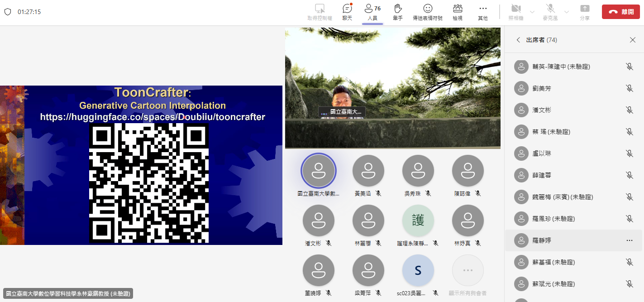
Task: Select the 林妤真 participant avatar tile
Action: click(468, 221)
